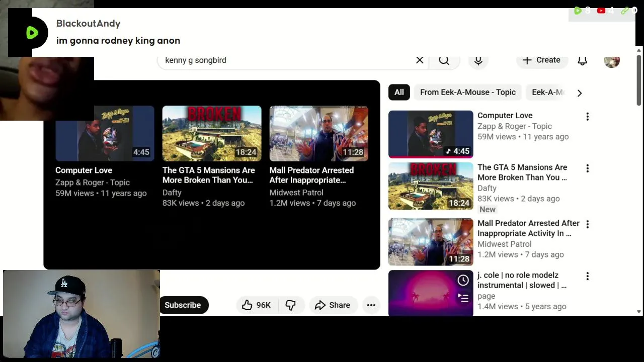Click Midwest Patrol under endscreen Mall Predator video
The height and width of the screenshot is (362, 644).
point(296,193)
